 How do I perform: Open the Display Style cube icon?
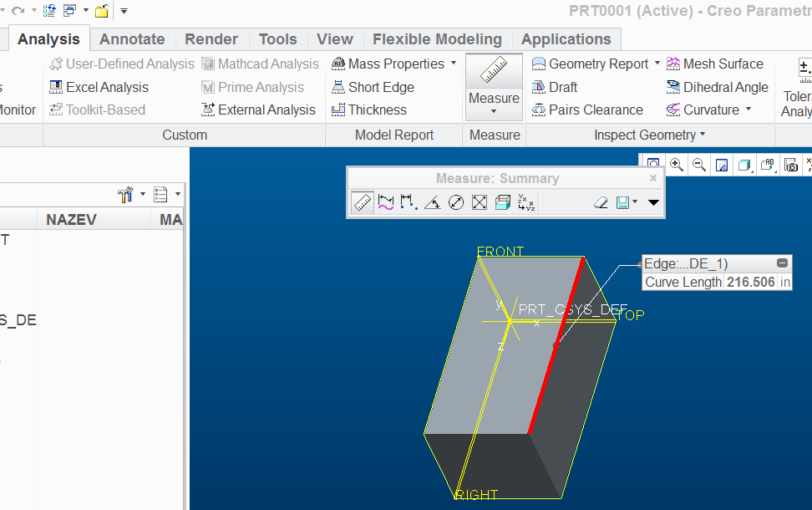744,165
